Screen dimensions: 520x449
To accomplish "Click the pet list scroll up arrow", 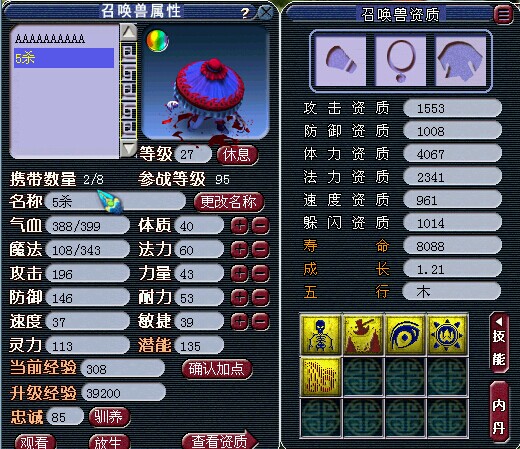I will [x=128, y=33].
